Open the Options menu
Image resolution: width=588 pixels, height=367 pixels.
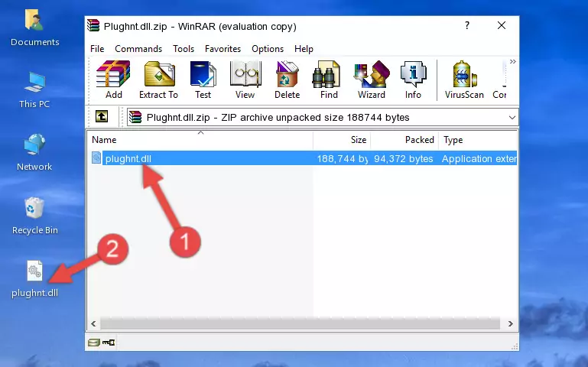click(268, 49)
